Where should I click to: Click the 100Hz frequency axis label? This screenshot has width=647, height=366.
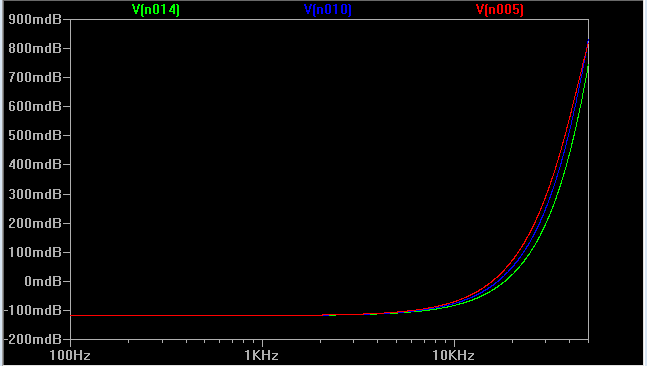point(70,355)
